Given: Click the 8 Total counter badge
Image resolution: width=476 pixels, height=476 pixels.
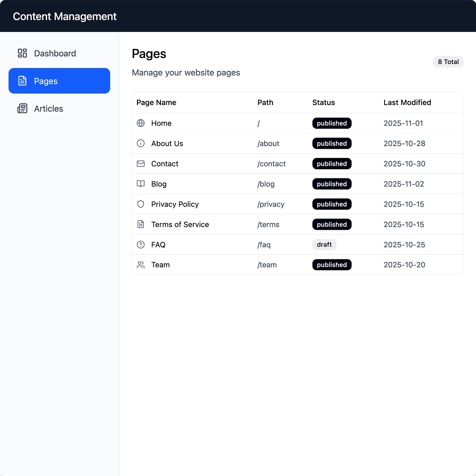Looking at the screenshot, I should (448, 62).
